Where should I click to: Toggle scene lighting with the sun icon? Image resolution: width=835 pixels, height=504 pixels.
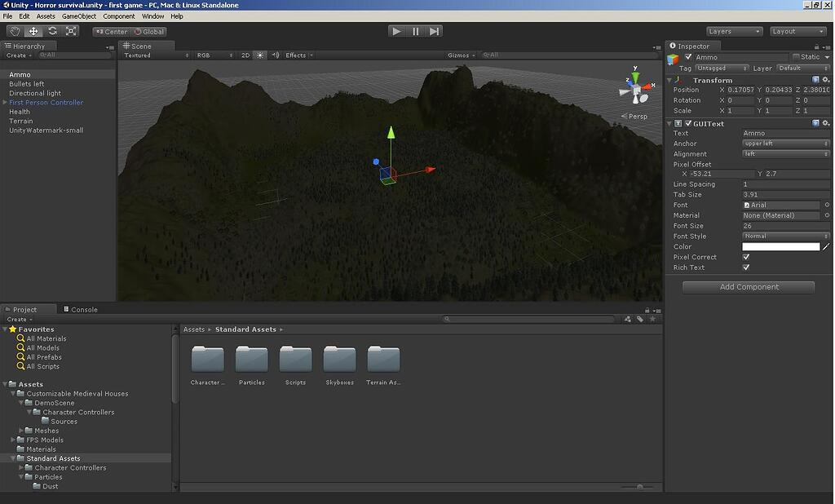click(259, 55)
